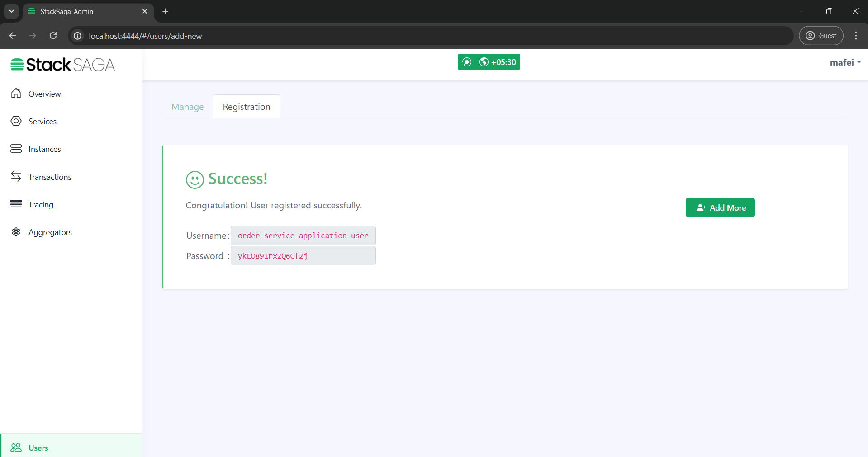Select the Transactions arrows icon

pyautogui.click(x=16, y=176)
